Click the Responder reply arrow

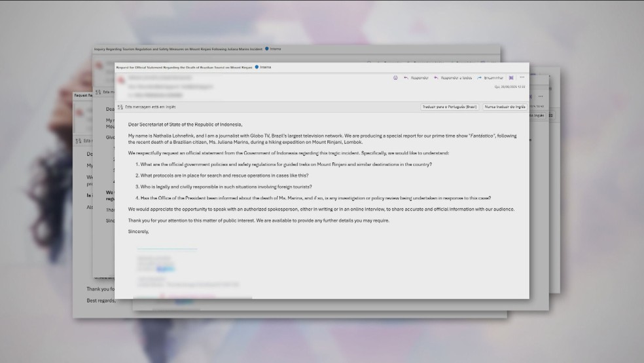416,78
